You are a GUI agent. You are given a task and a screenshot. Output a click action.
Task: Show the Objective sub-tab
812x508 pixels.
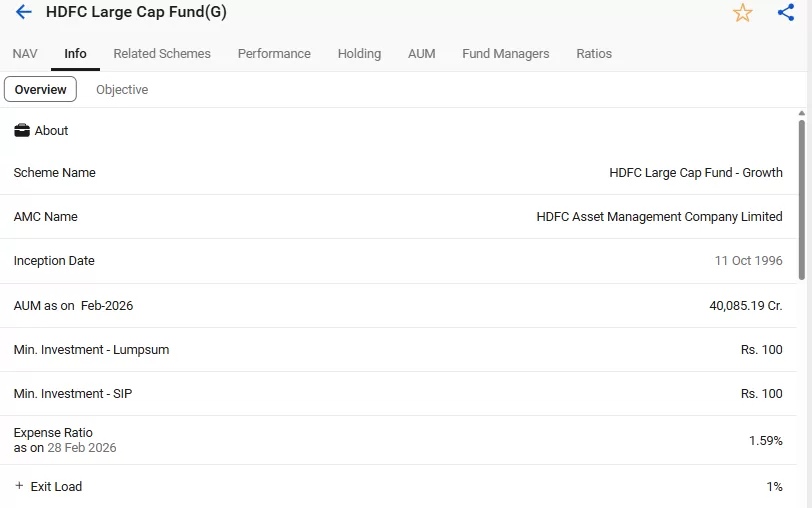point(122,90)
